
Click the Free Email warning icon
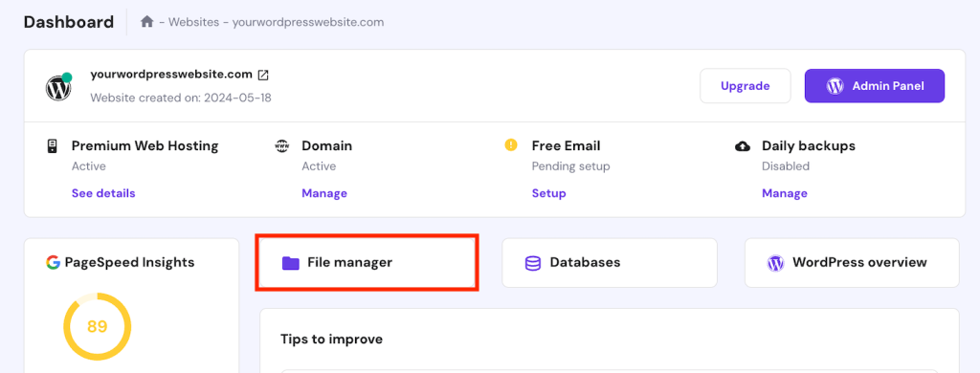(x=511, y=145)
